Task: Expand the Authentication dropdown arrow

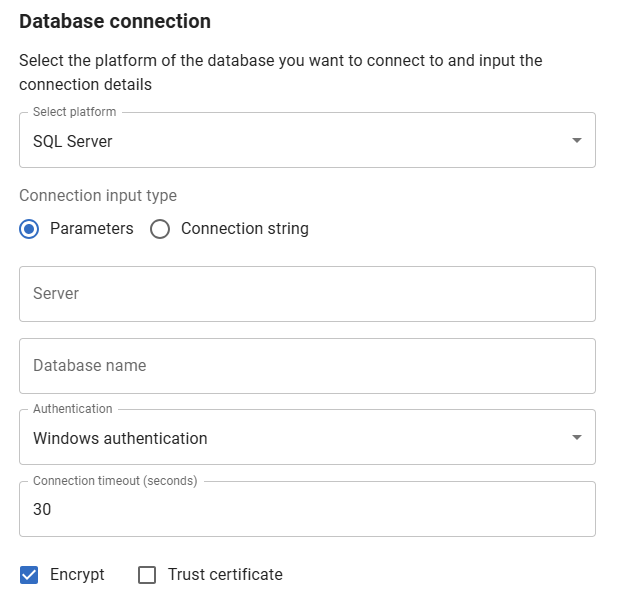Action: [x=576, y=438]
